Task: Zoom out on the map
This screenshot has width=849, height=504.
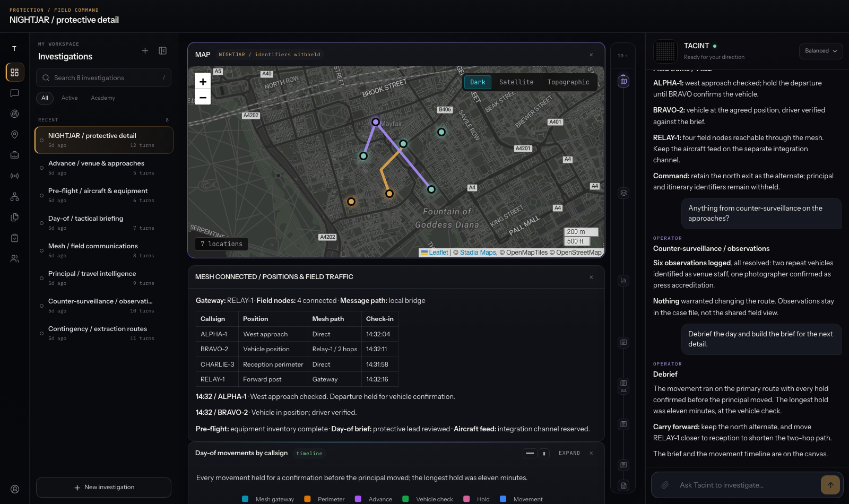Action: tap(203, 97)
